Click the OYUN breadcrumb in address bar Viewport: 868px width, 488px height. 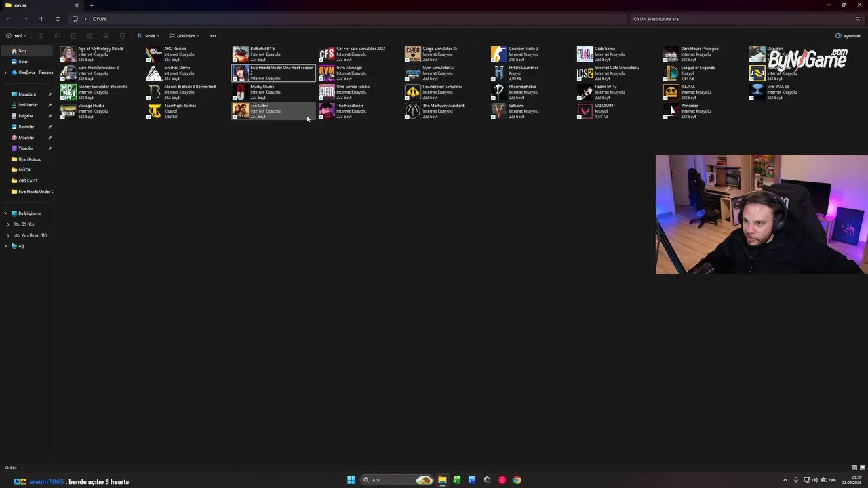[x=99, y=19]
